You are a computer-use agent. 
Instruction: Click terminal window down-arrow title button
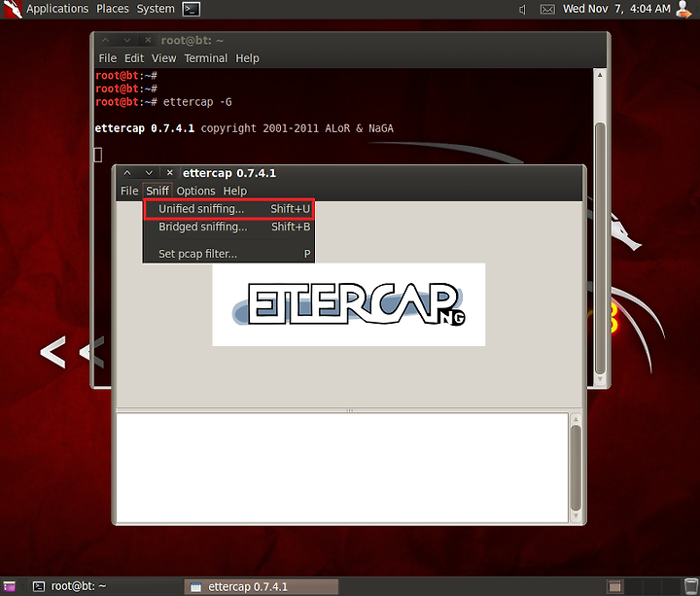point(127,40)
